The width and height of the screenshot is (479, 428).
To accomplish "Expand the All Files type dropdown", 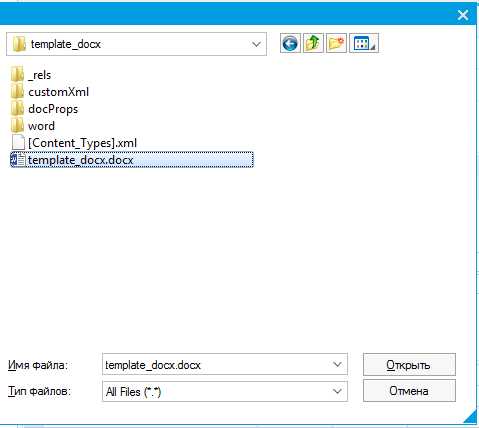I will (x=337, y=391).
